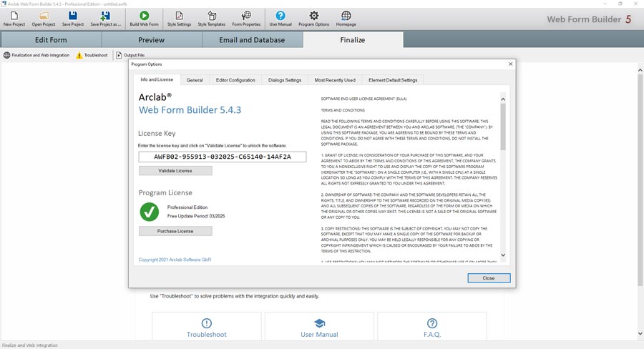
Task: Click the Validate License button
Action: pyautogui.click(x=175, y=171)
